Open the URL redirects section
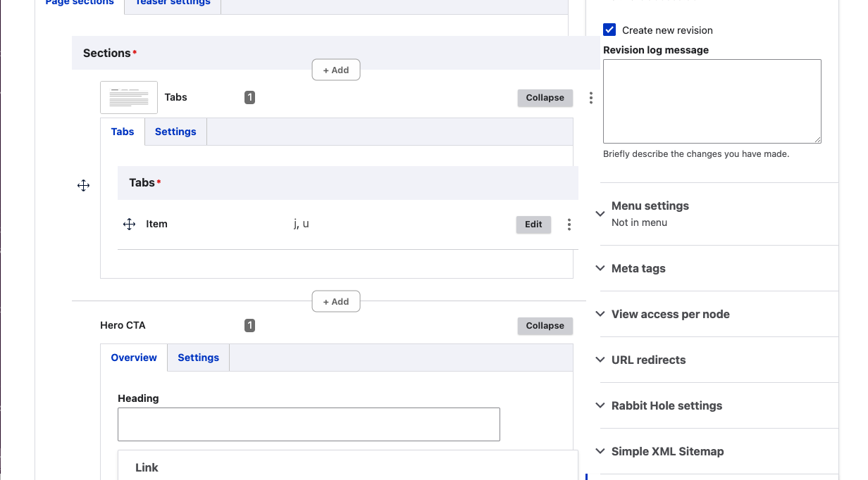This screenshot has height=480, width=868. [648, 360]
